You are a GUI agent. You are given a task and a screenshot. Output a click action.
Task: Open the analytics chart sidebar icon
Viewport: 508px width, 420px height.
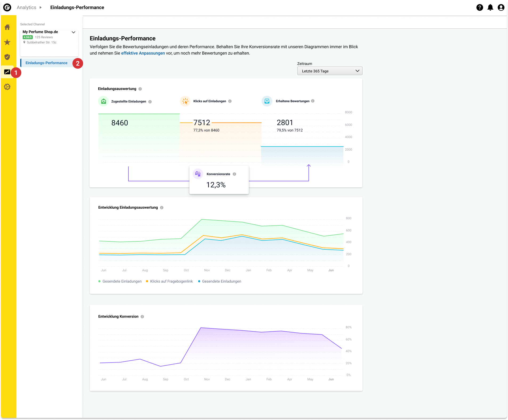(x=7, y=72)
